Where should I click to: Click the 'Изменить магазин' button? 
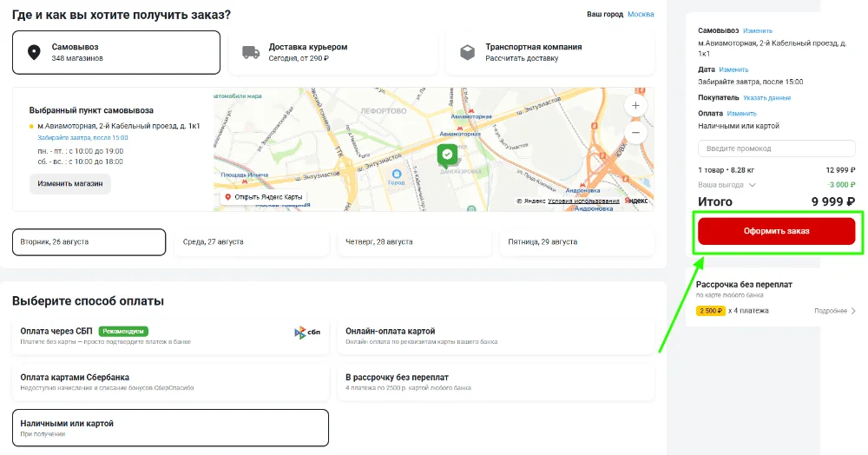point(70,184)
